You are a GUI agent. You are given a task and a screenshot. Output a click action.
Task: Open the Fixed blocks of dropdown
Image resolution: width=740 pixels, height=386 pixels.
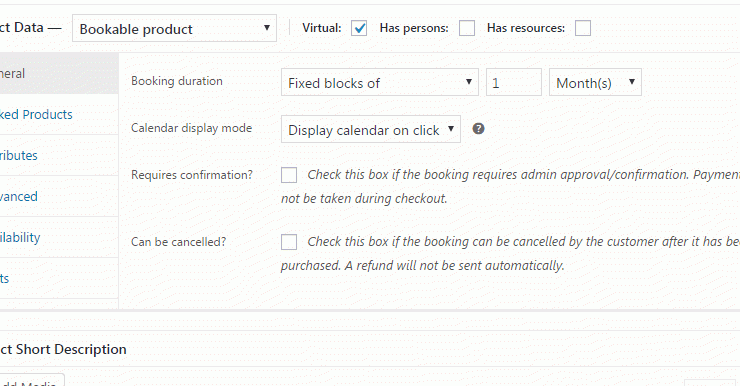click(x=379, y=82)
